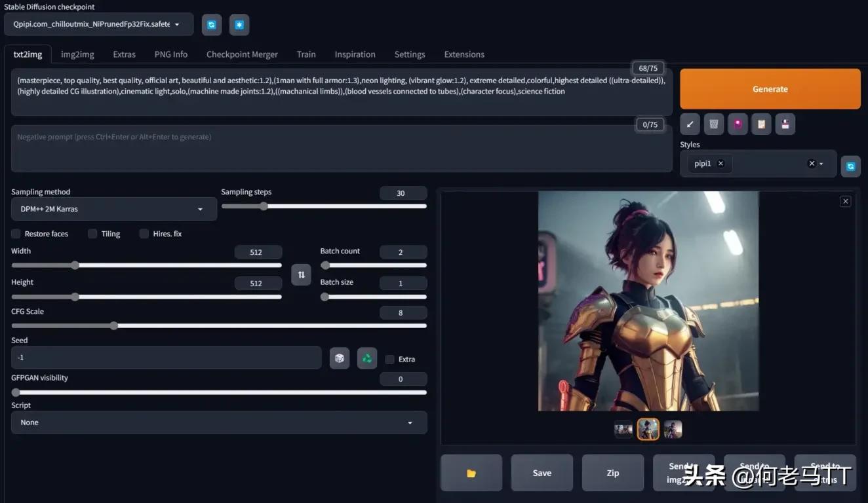This screenshot has height=503, width=868.
Task: Enable the Restore faces checkbox
Action: point(16,234)
